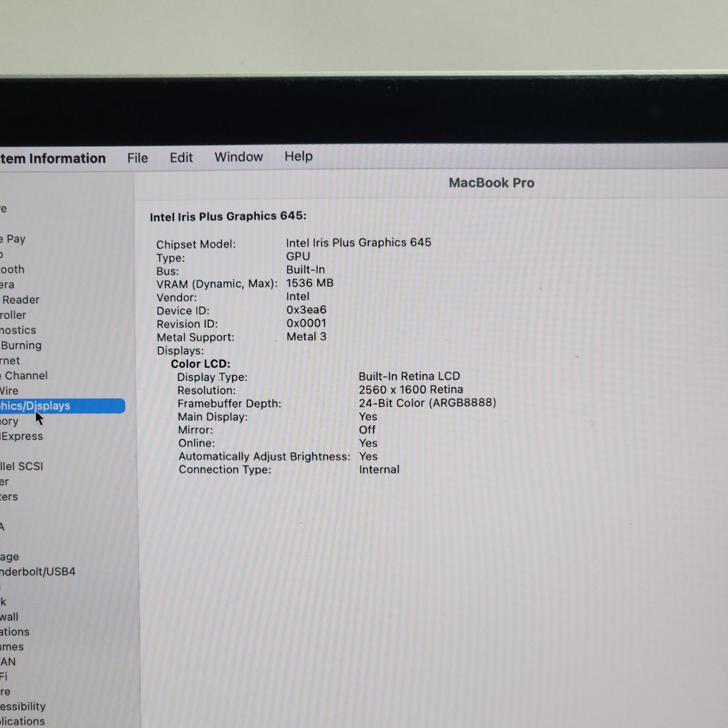Viewport: 728px width, 728px height.
Task: Select NVMExpress in the sidebar
Action: [x=22, y=436]
